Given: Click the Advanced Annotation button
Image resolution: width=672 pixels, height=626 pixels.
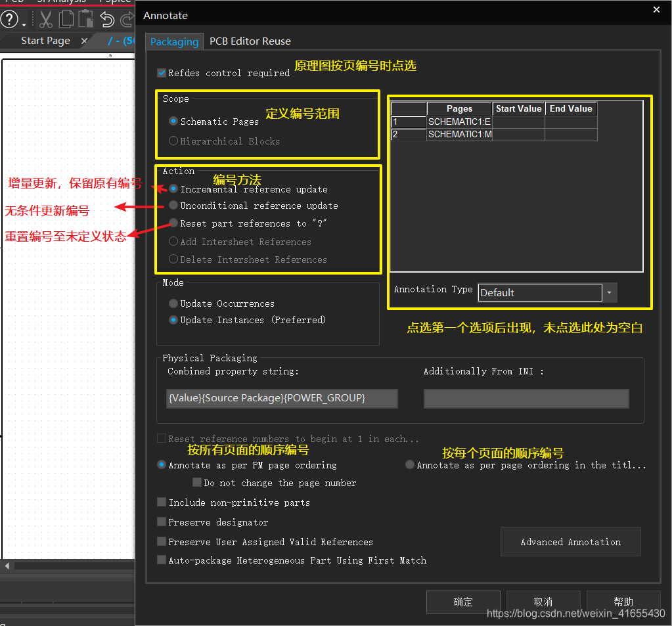Looking at the screenshot, I should click(570, 542).
